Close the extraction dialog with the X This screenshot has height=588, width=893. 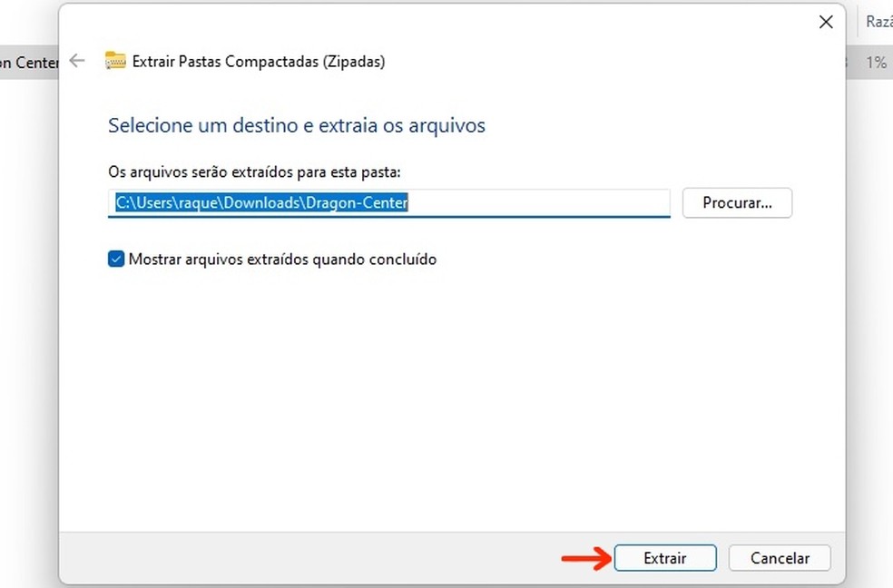tap(825, 23)
